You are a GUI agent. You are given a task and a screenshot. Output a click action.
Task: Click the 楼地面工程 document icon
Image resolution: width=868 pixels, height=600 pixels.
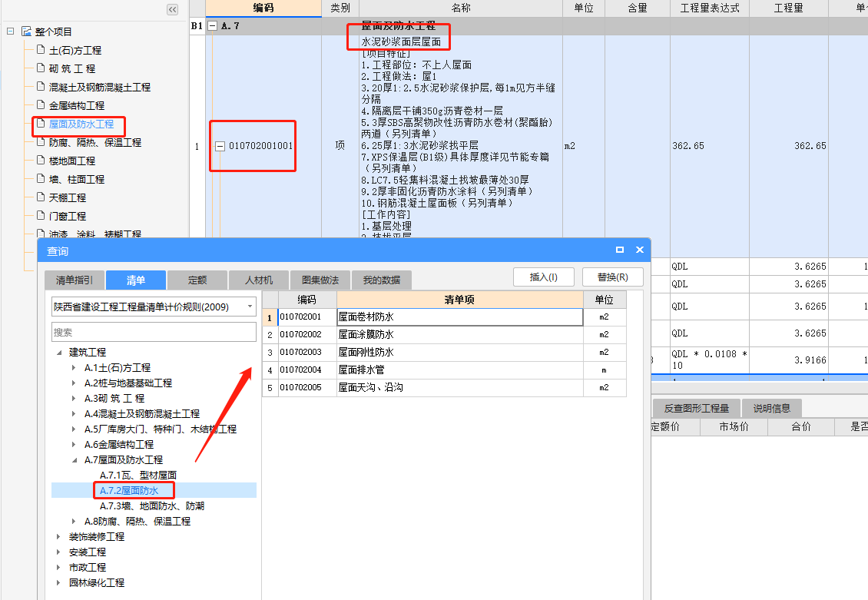point(41,161)
